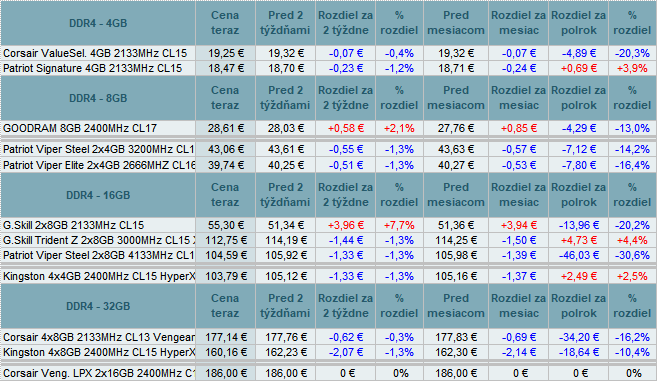This screenshot has width=657, height=381.
Task: Select the DDR4 - 8GB header cell
Action: (x=98, y=98)
